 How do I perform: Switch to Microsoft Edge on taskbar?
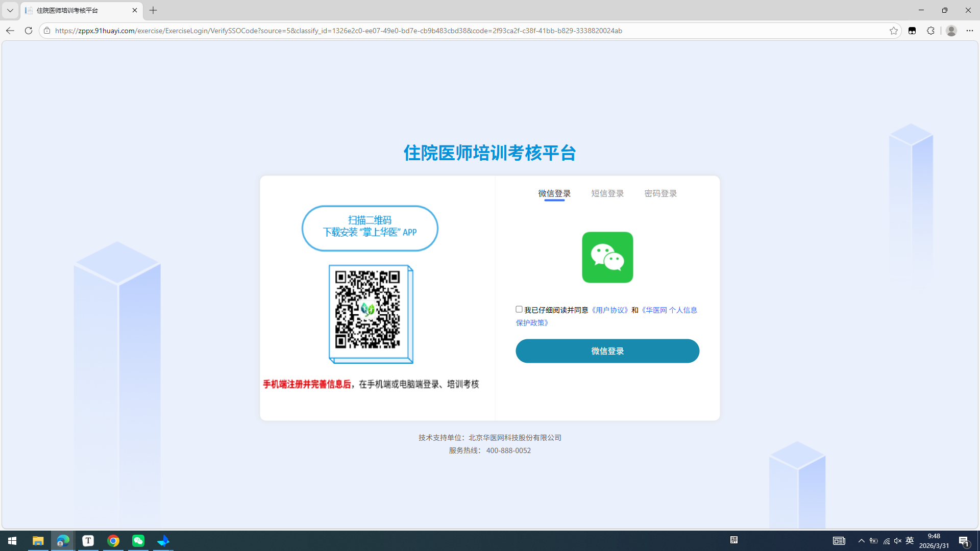click(63, 541)
